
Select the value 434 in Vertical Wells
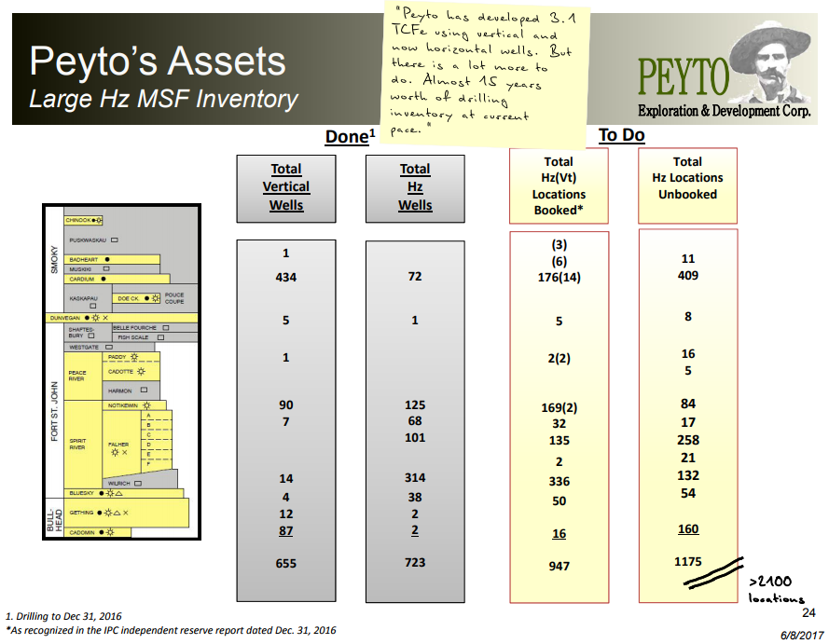(286, 278)
